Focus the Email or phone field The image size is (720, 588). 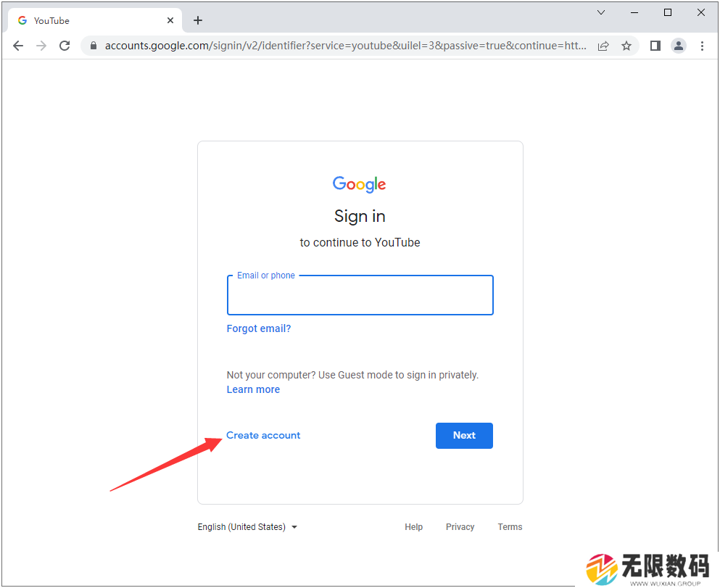tap(360, 296)
